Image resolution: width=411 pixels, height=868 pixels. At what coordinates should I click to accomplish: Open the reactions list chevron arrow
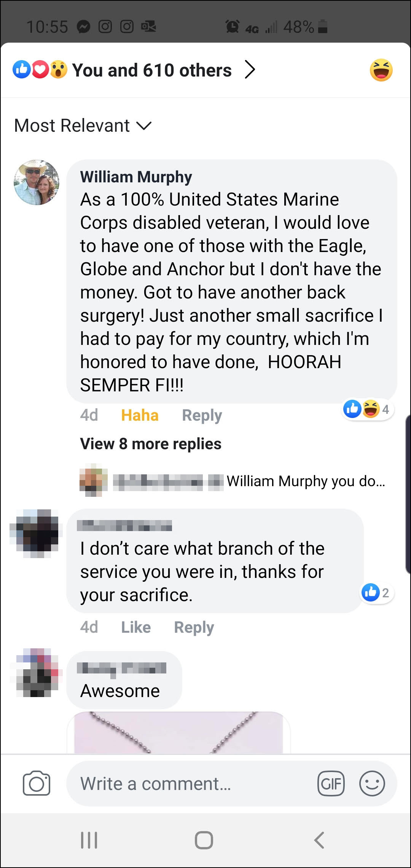point(250,70)
